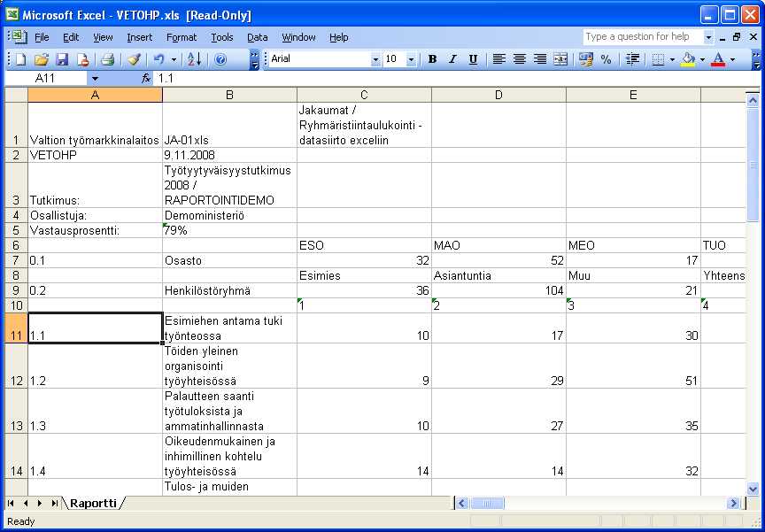Expand Standard toolbar options chevron

(x=254, y=59)
